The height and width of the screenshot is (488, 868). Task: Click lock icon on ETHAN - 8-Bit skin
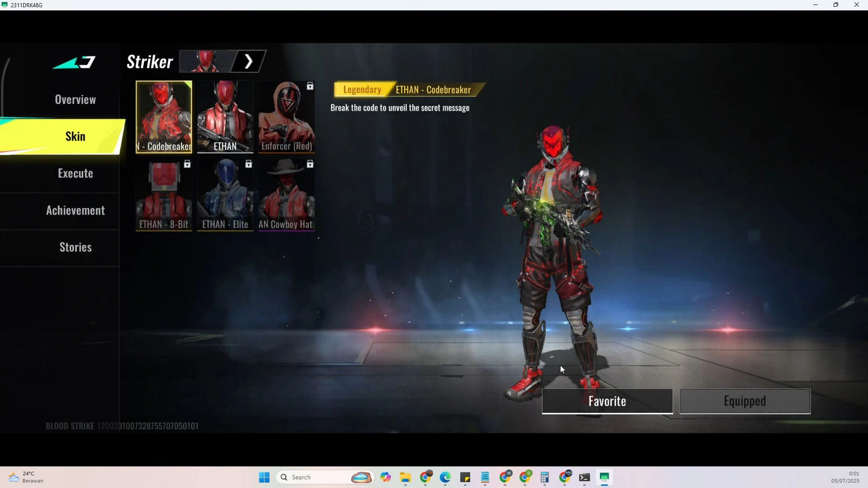[x=187, y=164]
